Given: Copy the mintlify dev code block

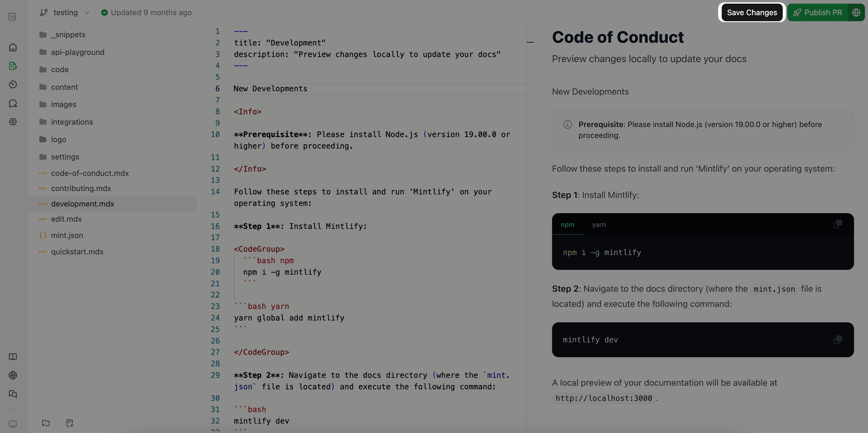Looking at the screenshot, I should (x=838, y=339).
